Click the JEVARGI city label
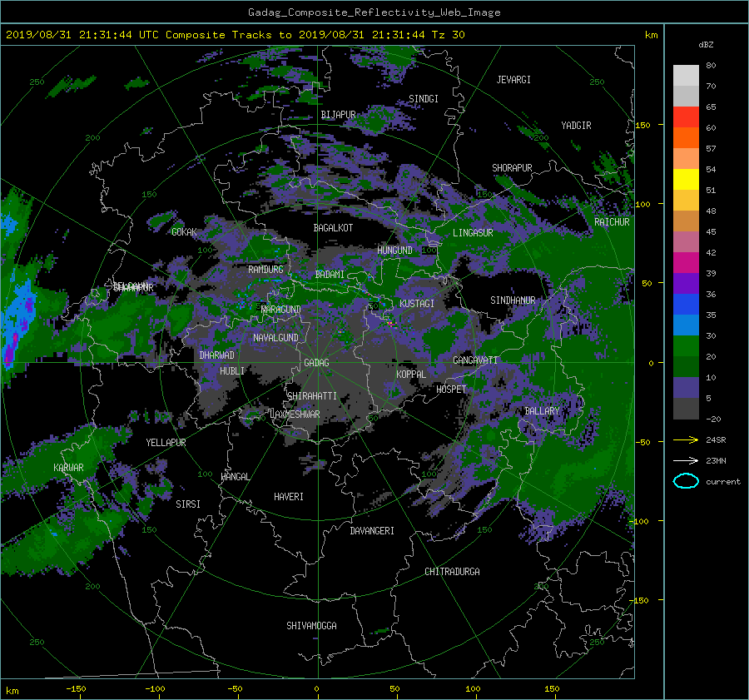The image size is (749, 700). point(513,80)
